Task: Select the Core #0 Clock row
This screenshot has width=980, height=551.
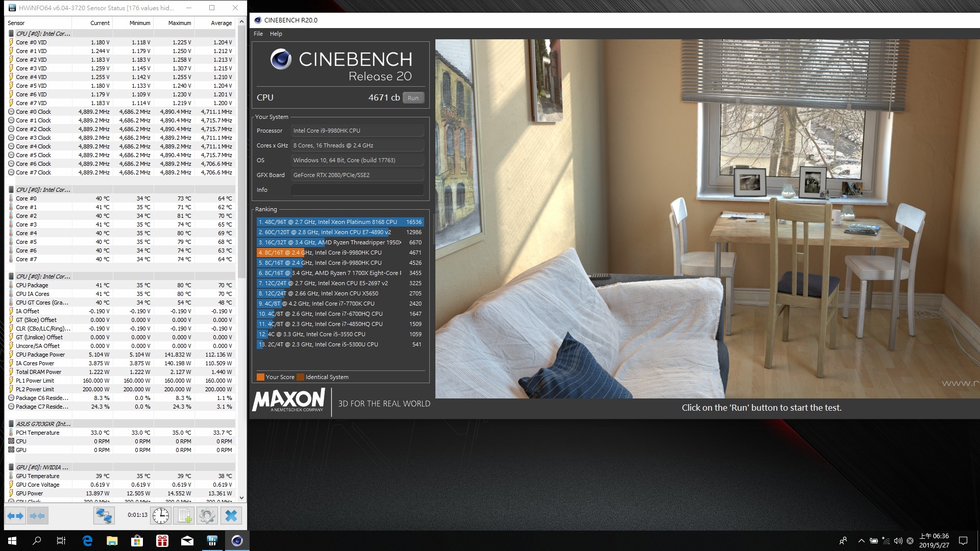Action: click(121, 112)
